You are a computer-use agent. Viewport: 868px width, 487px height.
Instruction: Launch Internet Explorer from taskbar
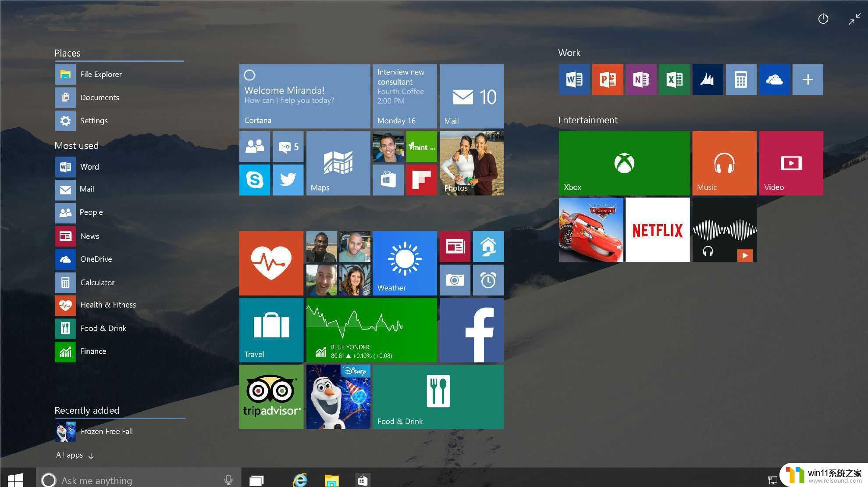[x=300, y=480]
